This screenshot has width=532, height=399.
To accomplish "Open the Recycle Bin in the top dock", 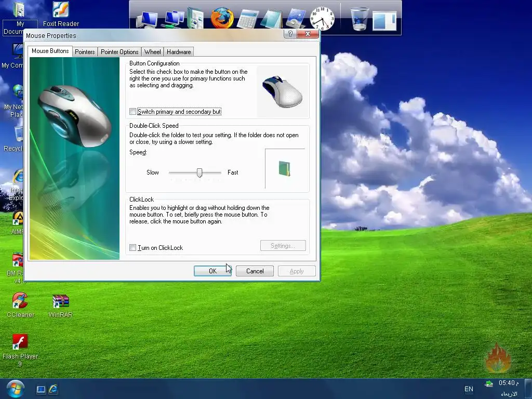I will pos(360,19).
